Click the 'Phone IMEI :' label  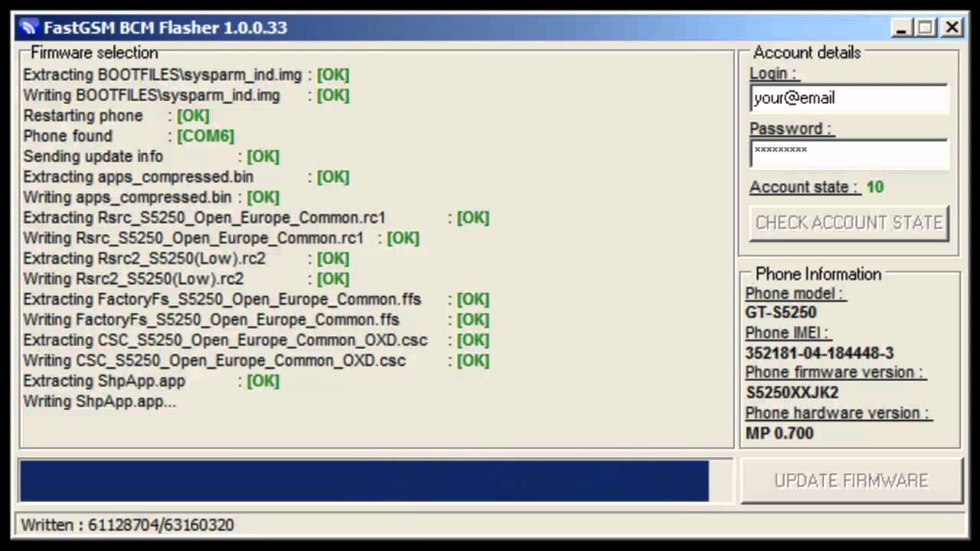tap(787, 333)
